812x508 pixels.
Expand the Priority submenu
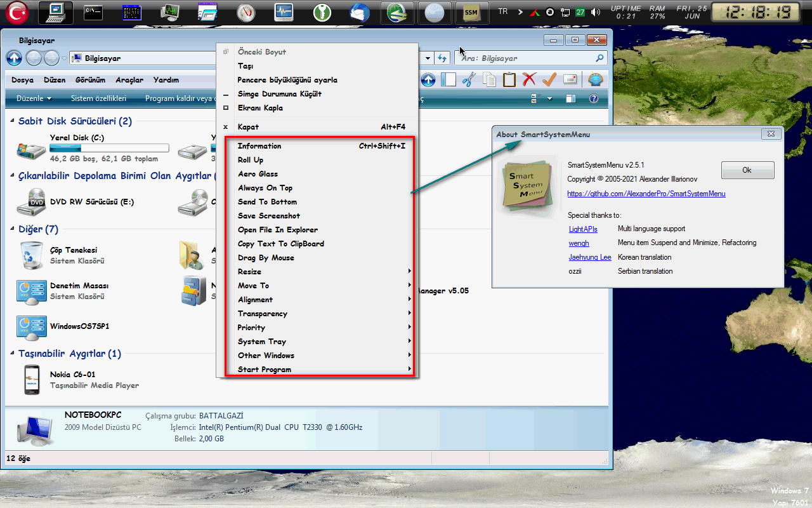pyautogui.click(x=318, y=328)
